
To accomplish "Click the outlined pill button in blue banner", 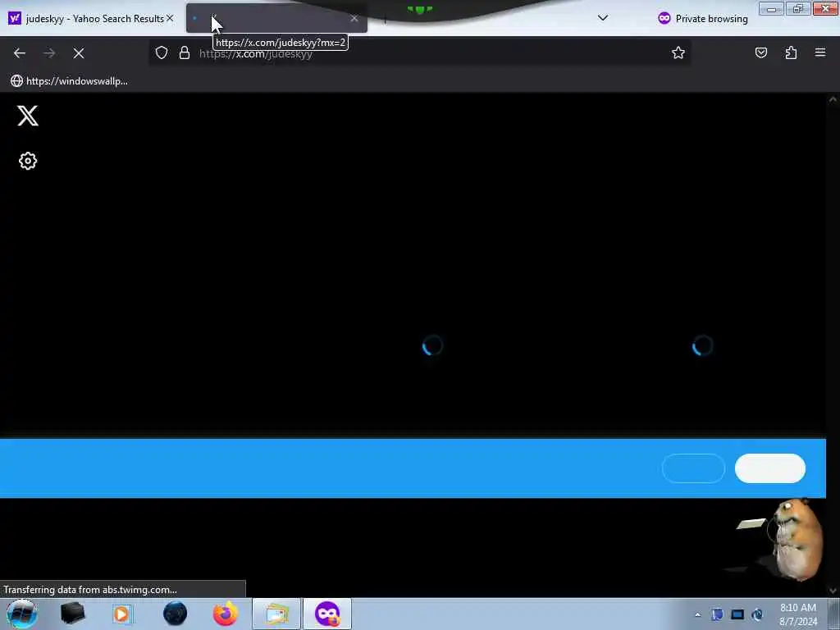I will pos(693,468).
